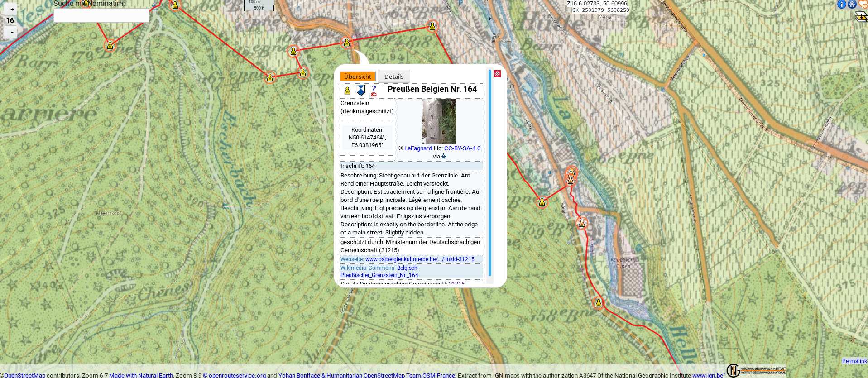868x378 pixels.
Task: Open the boundary stone photo thumbnail
Action: point(439,121)
